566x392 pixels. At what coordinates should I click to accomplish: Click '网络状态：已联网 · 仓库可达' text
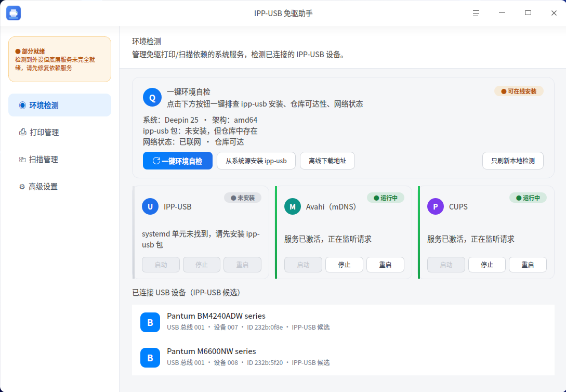tap(193, 142)
